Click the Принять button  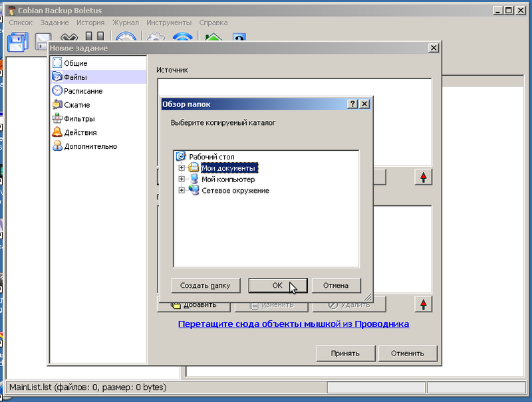point(345,353)
